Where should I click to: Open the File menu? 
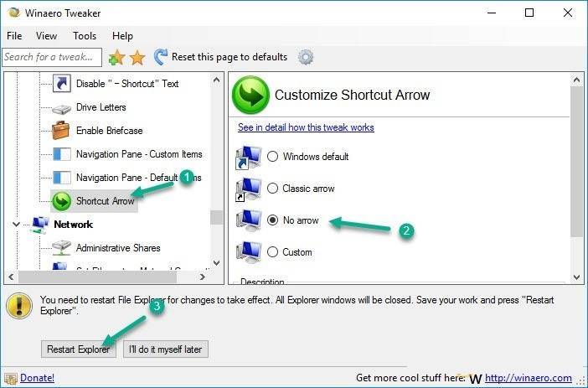[x=14, y=36]
